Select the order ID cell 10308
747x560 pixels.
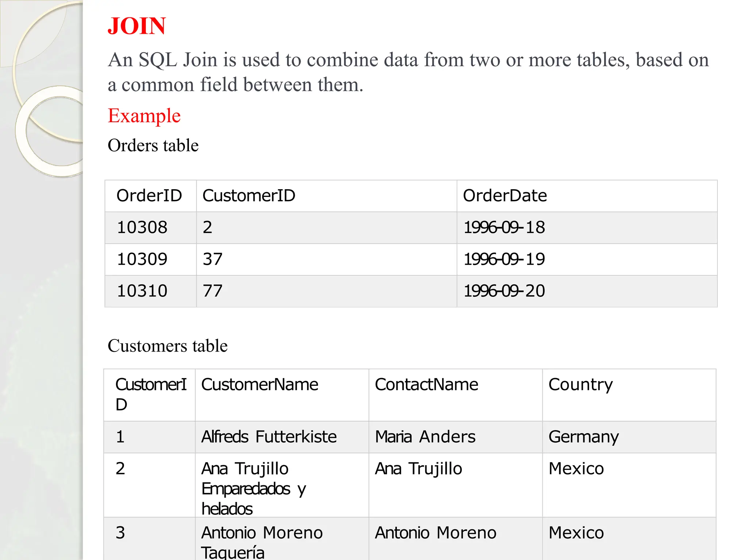pos(142,227)
